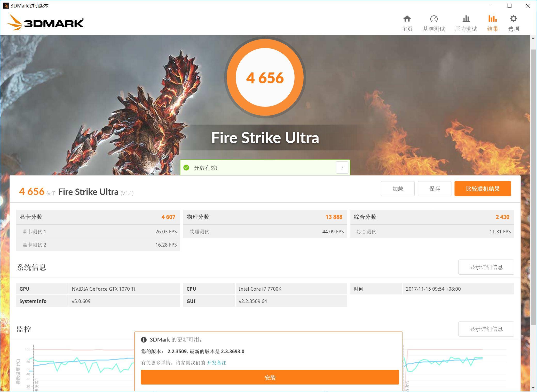This screenshot has width=537, height=392.
Task: Click the 物理分数 13 888 row
Action: coord(265,217)
